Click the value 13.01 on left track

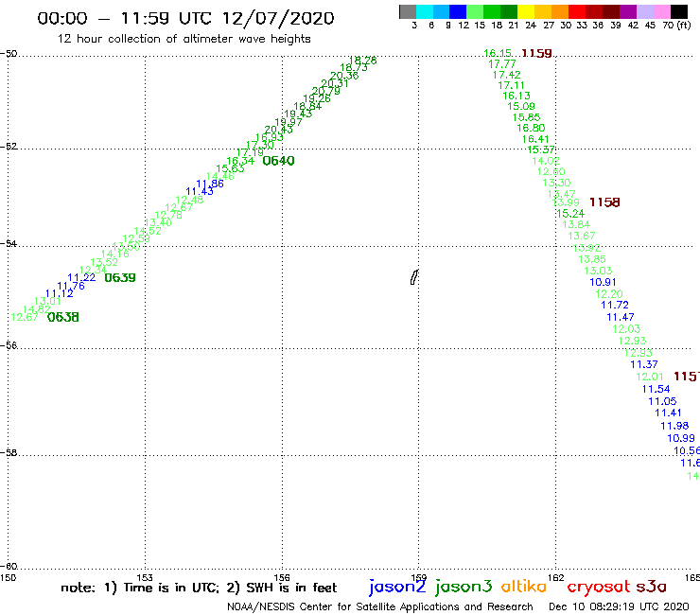pos(47,301)
